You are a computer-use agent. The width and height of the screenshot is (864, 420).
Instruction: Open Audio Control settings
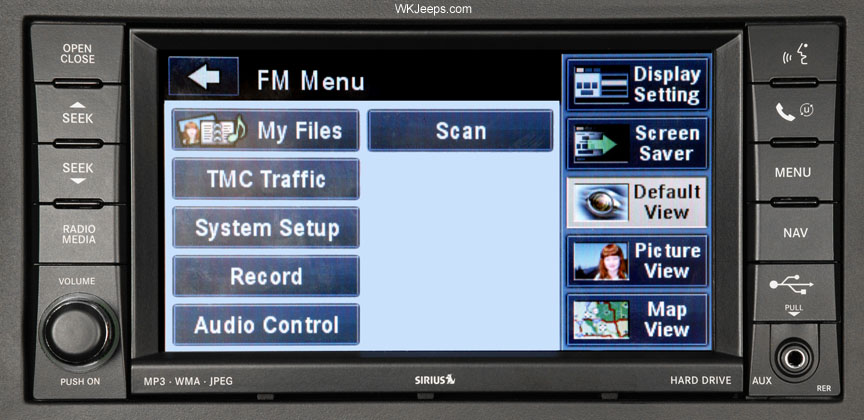click(266, 325)
